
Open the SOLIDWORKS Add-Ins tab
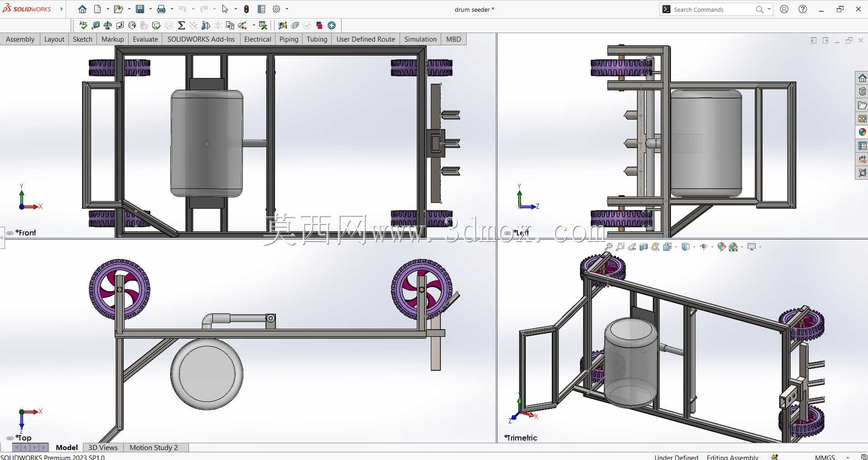[201, 39]
